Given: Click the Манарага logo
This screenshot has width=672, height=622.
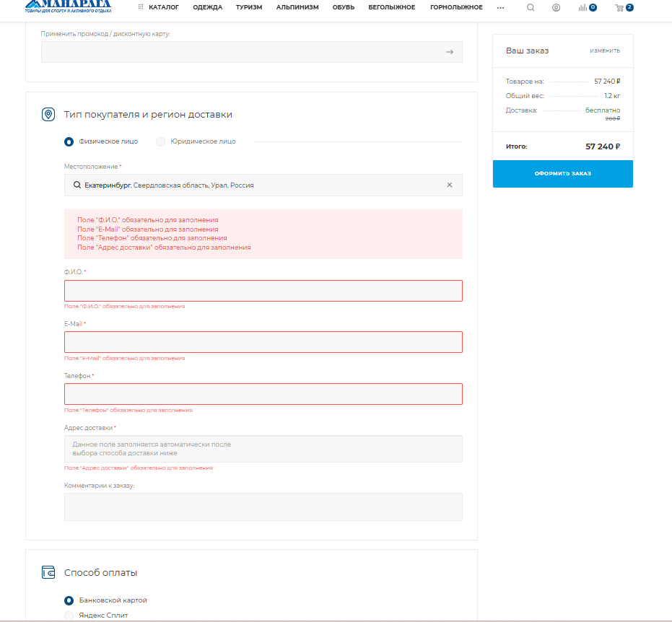Looking at the screenshot, I should tap(68, 6).
